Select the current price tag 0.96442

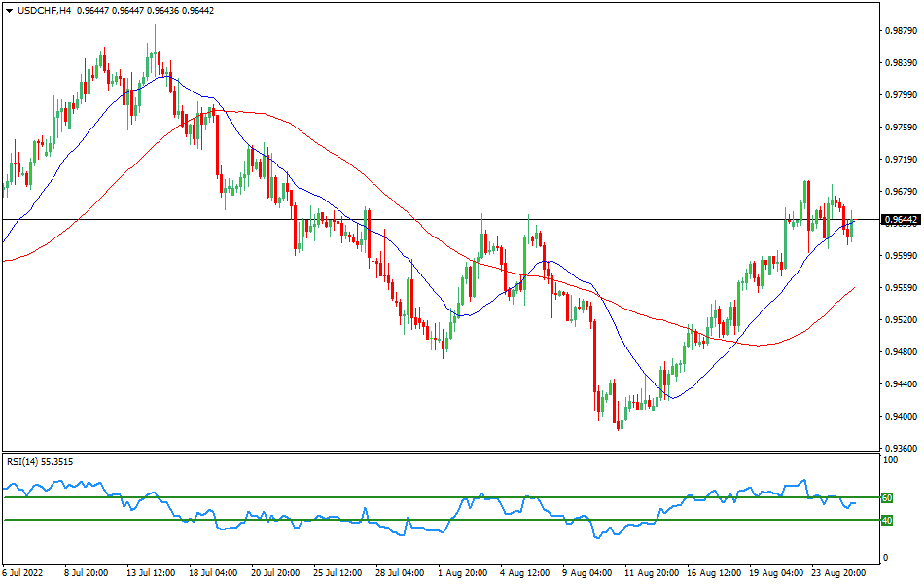(x=900, y=220)
